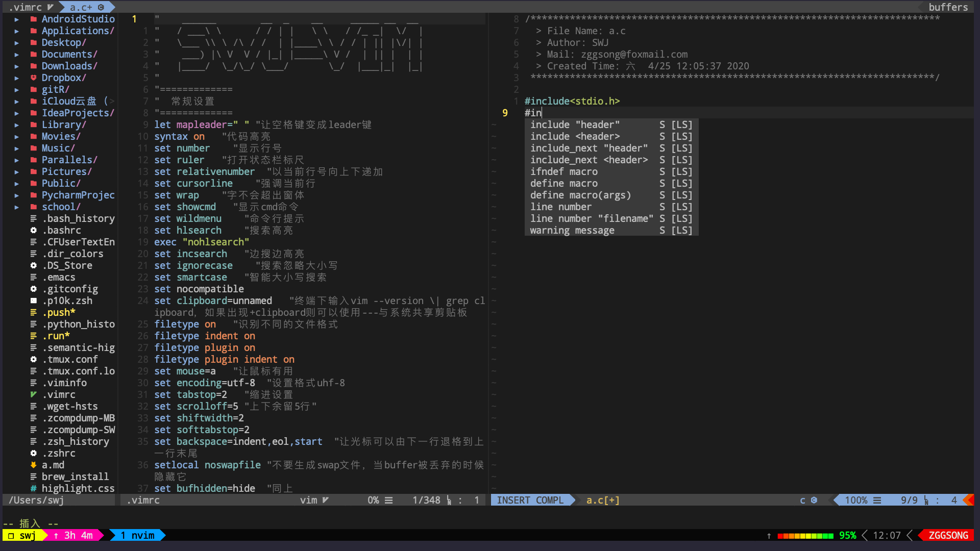The image size is (980, 551).
Task: Click the .gitconfig gear icon
Action: pyautogui.click(x=33, y=289)
